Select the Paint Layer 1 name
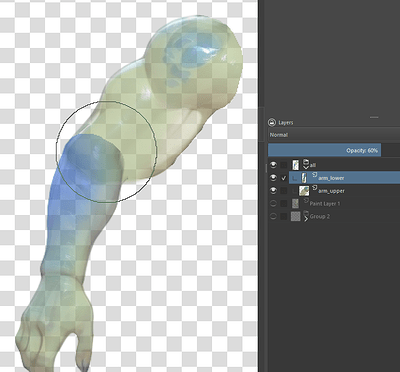 325,204
